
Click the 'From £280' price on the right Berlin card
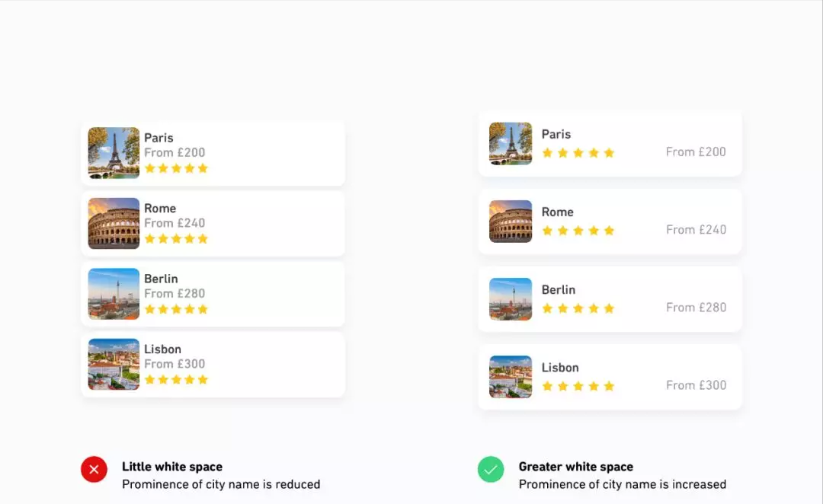(x=696, y=308)
